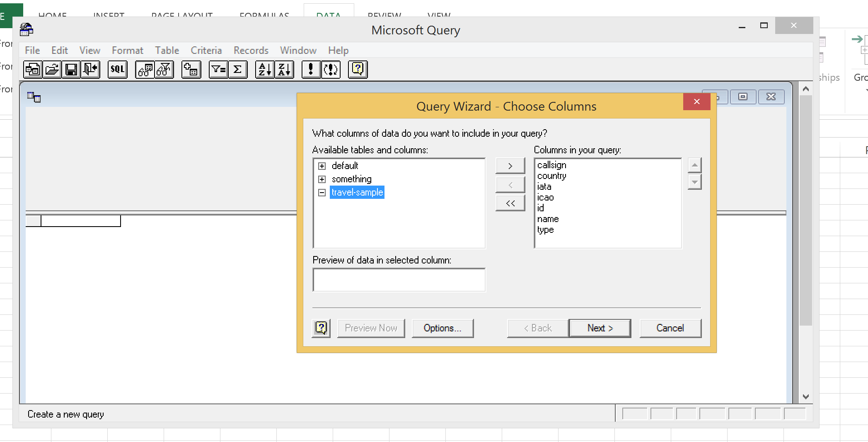Select the something table entry
Screen dimensions: 868x442
click(x=351, y=179)
